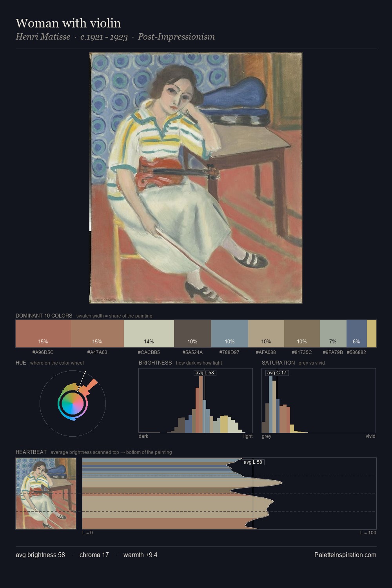Click 'warmth +9.4' in the footer
The image size is (392, 588).
140,555
